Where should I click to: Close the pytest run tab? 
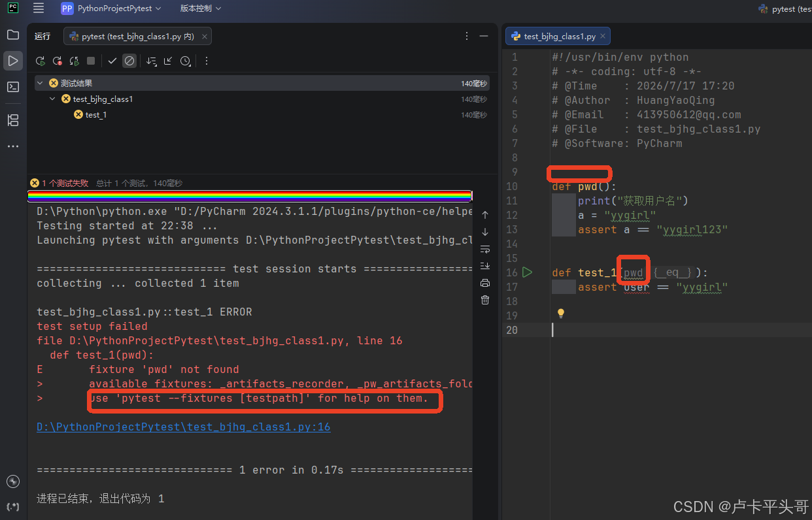205,37
